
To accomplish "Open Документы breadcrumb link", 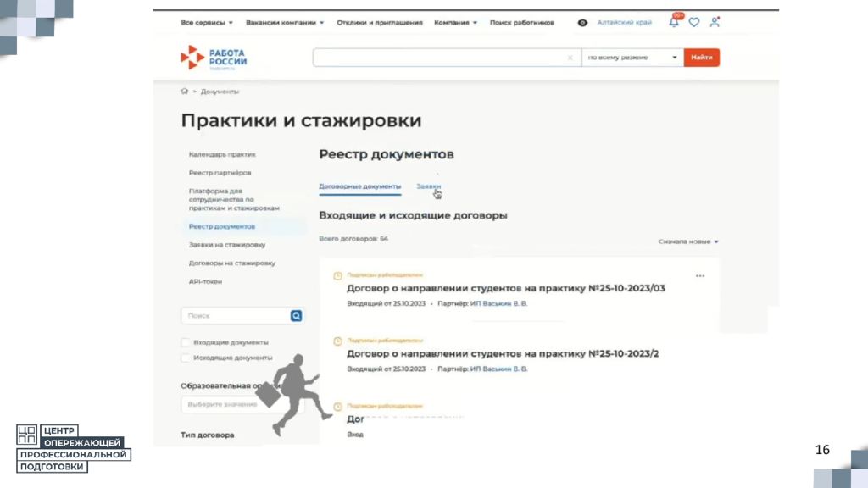I will 220,91.
